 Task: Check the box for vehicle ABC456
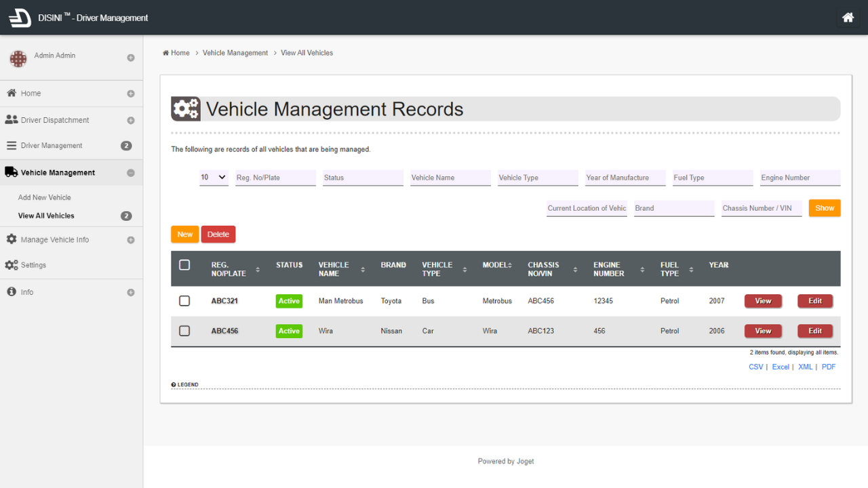pyautogui.click(x=184, y=331)
